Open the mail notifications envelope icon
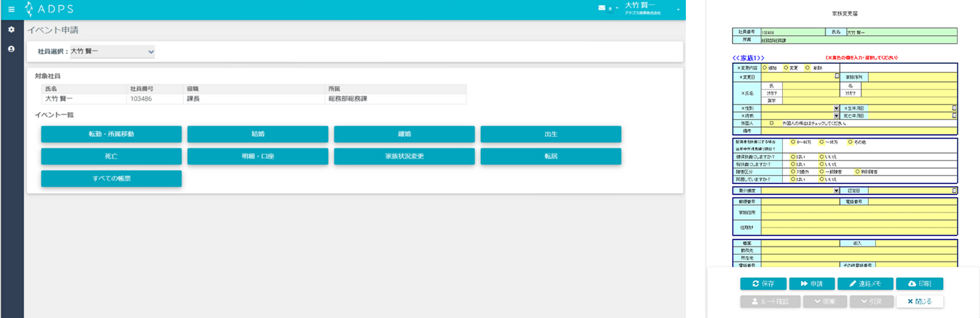The width and height of the screenshot is (980, 318). click(x=601, y=8)
